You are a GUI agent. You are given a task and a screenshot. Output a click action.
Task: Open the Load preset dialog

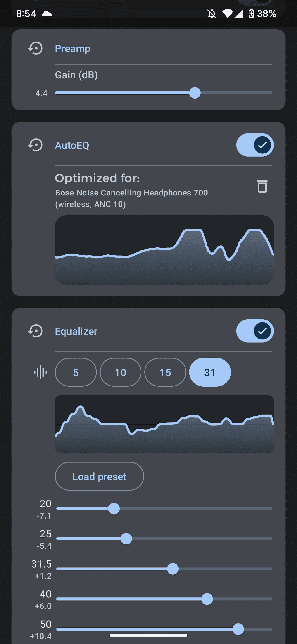coord(99,476)
